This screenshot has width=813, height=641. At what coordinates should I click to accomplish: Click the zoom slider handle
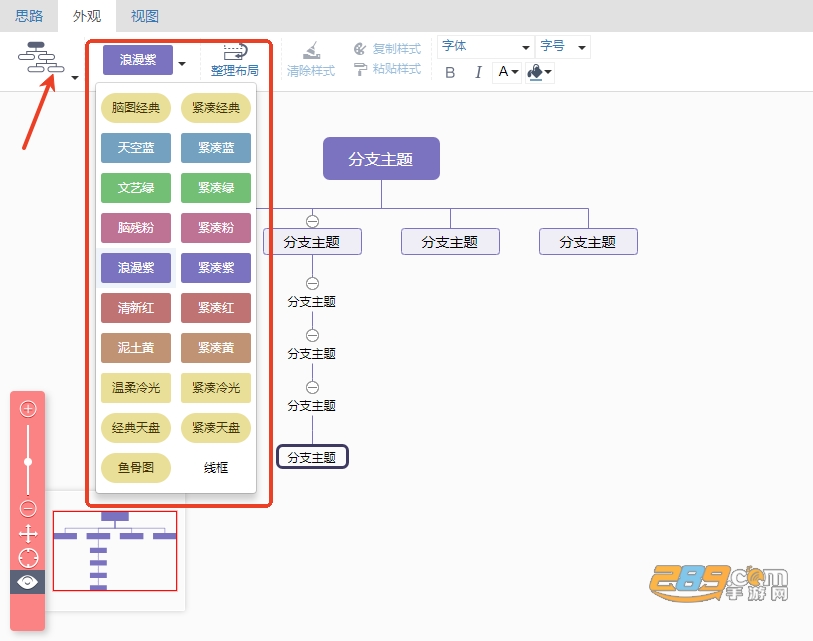point(28,462)
